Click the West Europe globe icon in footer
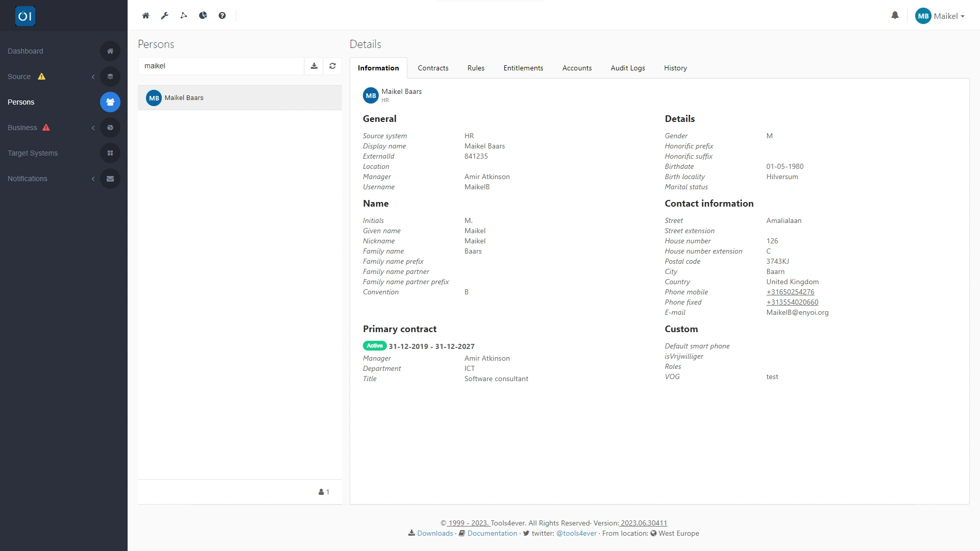Viewport: 980px width, 551px height. (x=653, y=533)
